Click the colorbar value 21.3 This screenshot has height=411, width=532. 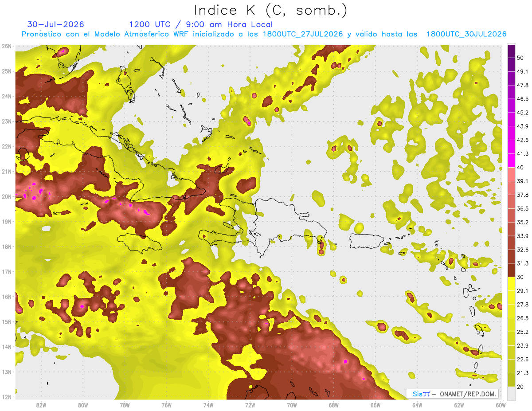click(523, 373)
